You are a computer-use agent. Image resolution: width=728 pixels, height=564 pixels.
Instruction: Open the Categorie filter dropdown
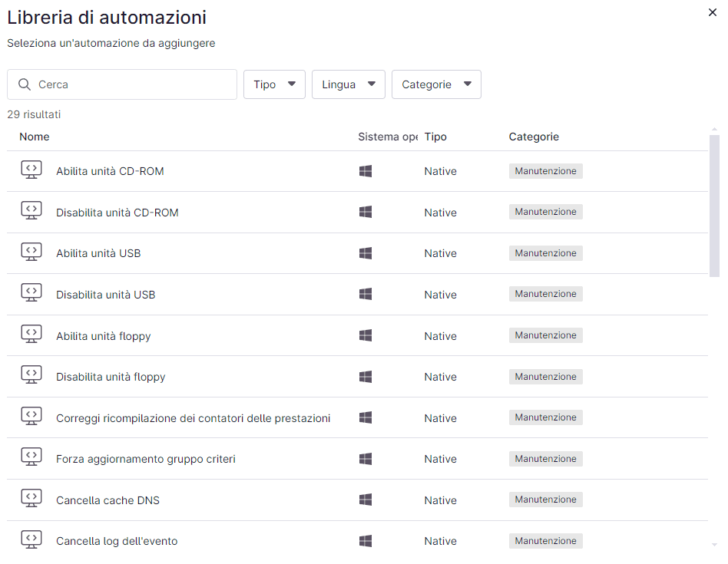pyautogui.click(x=436, y=84)
